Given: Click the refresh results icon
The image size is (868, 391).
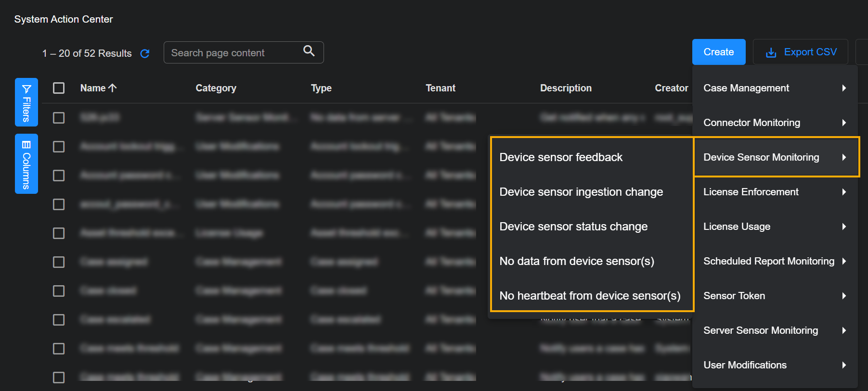Looking at the screenshot, I should click(144, 53).
